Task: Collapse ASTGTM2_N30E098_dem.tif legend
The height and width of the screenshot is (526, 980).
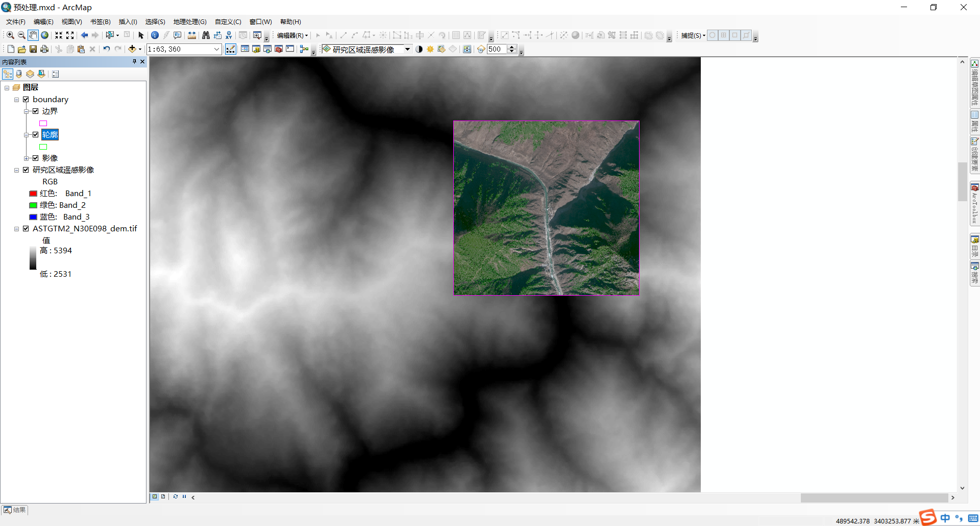Action: [x=16, y=229]
